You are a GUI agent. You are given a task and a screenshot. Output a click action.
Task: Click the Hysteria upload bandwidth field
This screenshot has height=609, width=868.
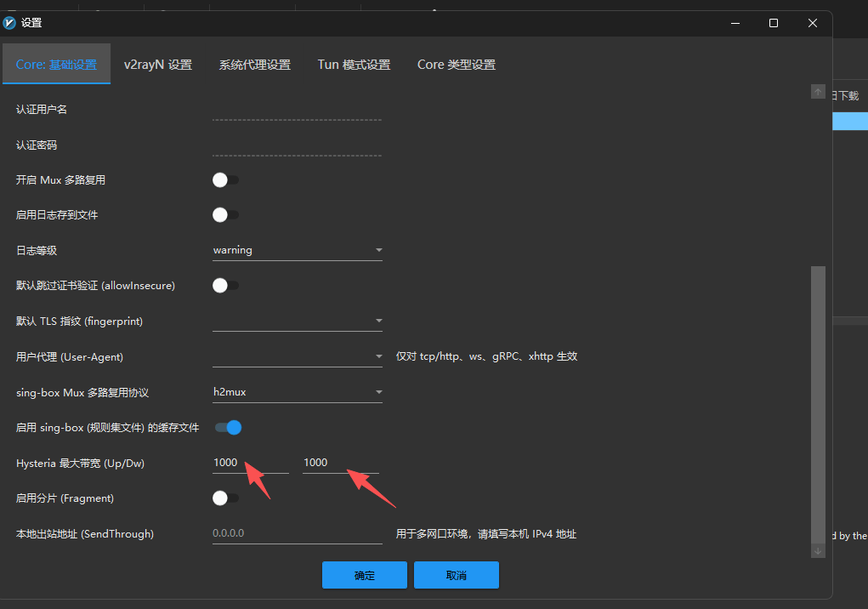(x=251, y=463)
